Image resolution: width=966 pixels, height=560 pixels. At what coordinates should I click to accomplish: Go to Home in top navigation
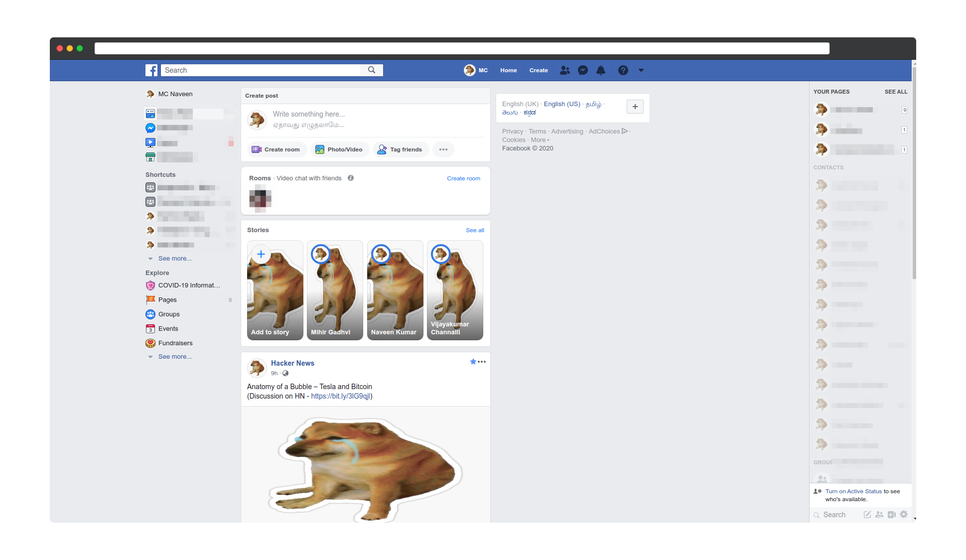pos(508,70)
